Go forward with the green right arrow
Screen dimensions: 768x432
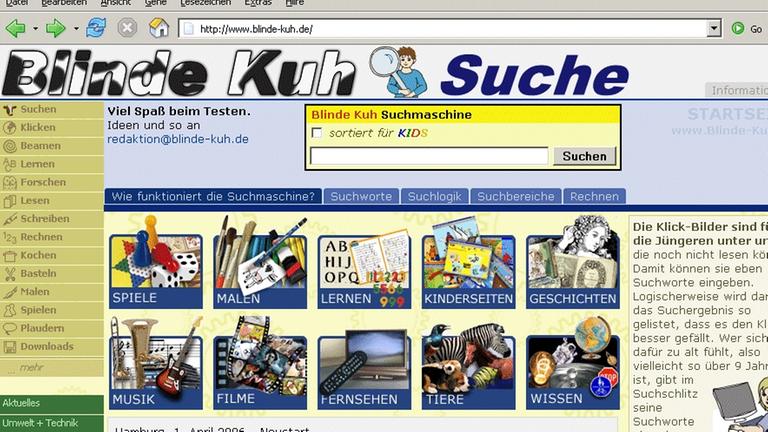pos(55,28)
